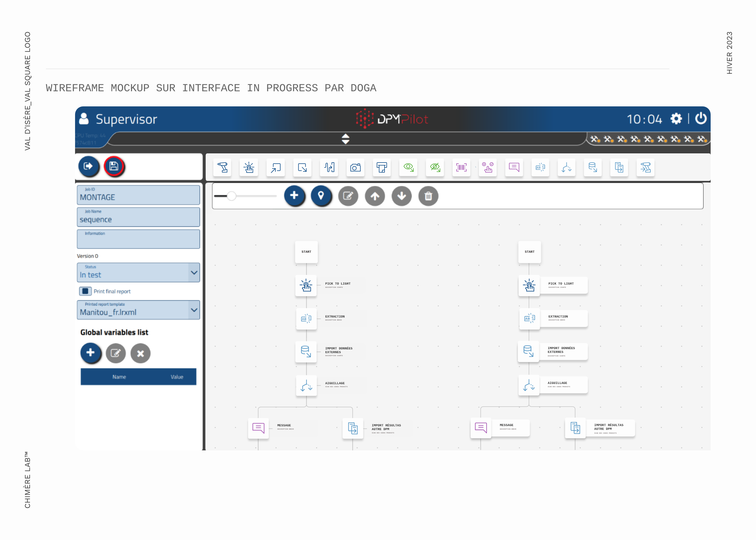Toggle the crossed-out eye icon
This screenshot has width=756, height=540.
point(435,167)
